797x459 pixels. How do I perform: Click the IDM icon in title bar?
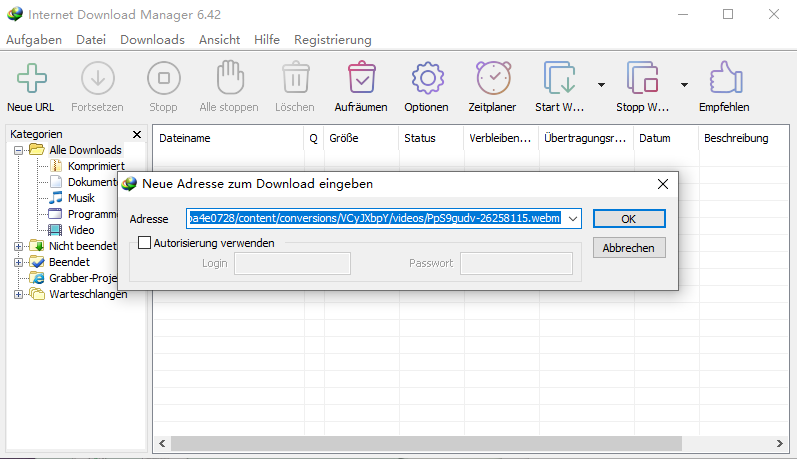[15, 14]
